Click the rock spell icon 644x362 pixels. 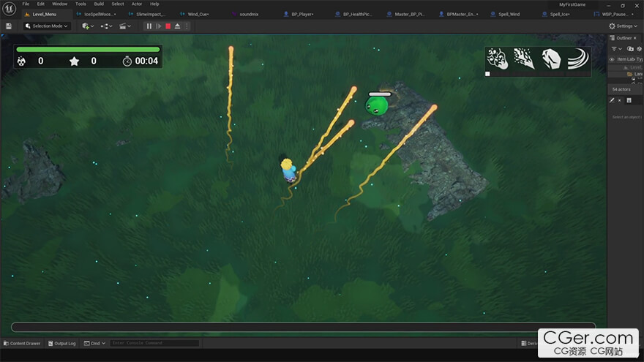click(x=551, y=59)
